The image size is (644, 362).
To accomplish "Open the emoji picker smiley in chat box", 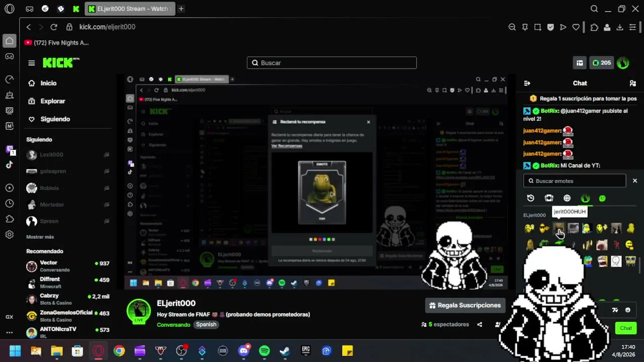I will [627, 310].
